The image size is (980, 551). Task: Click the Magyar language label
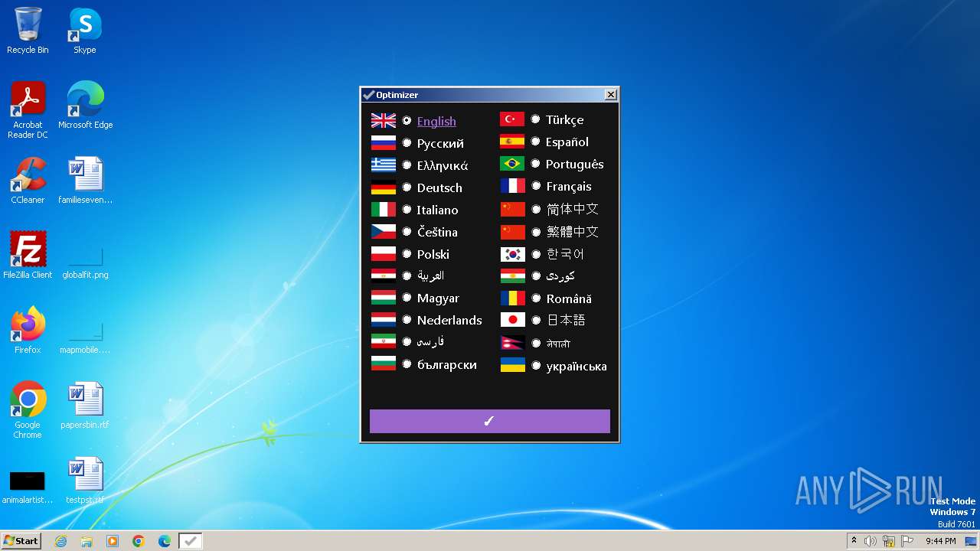coord(438,298)
